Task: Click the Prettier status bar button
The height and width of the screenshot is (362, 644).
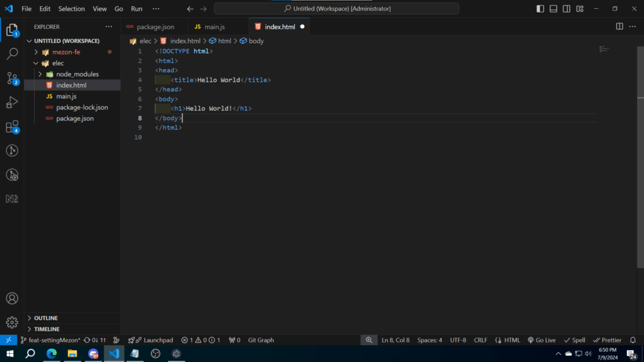Action: coord(607,340)
